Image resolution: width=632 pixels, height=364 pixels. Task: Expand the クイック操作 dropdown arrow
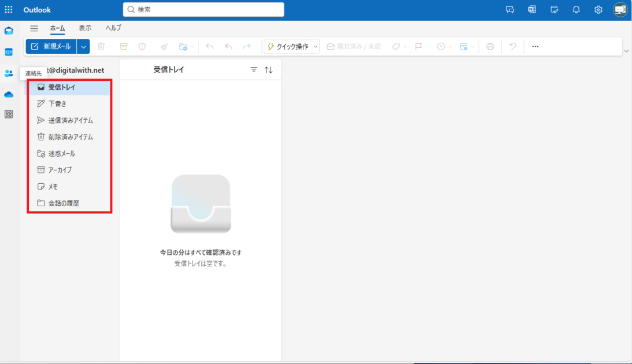pyautogui.click(x=316, y=47)
